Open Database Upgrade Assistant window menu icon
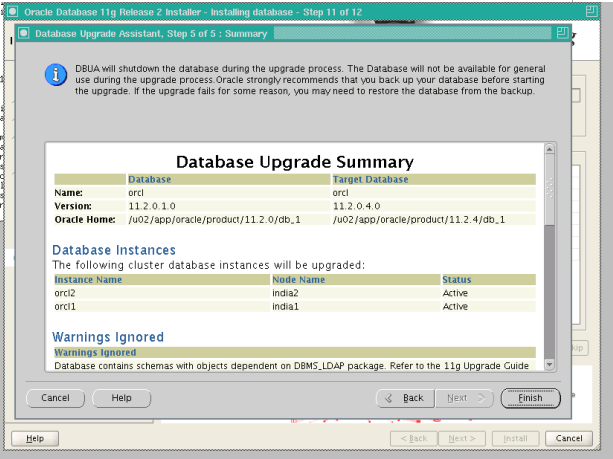The width and height of the screenshot is (613, 459). point(23,33)
